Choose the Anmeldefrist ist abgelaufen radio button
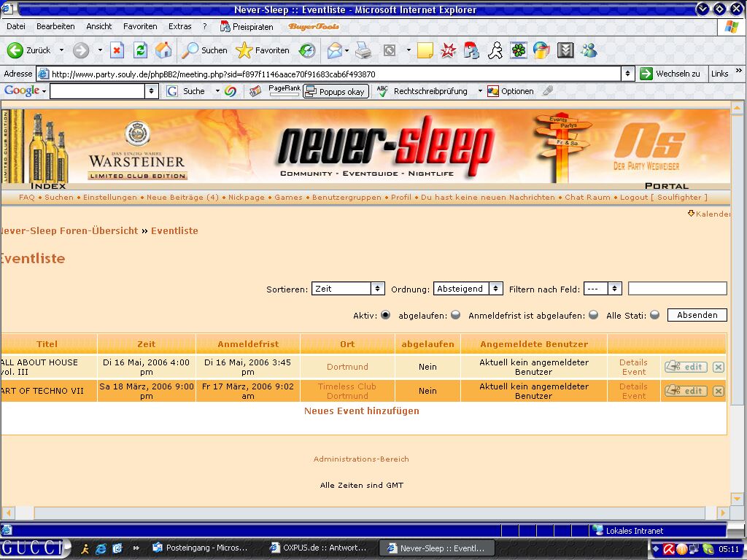Screen dimensions: 747x560 click(593, 315)
